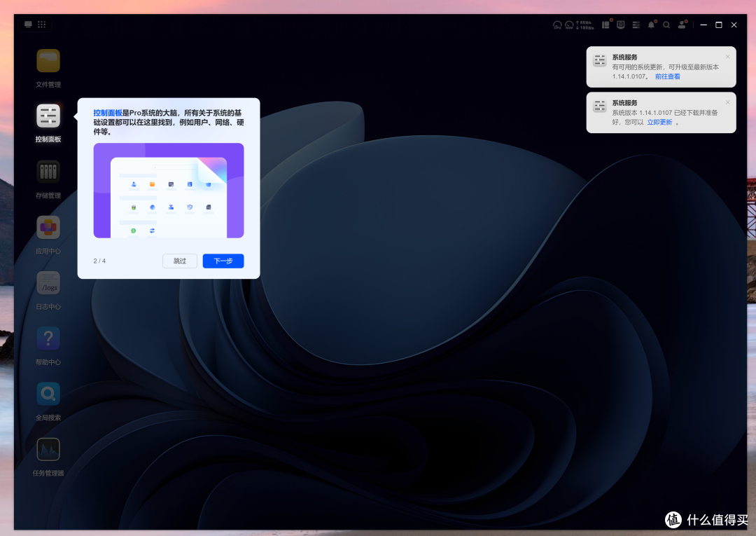Close the NAS client window
Viewport: 756px width, 536px height.
(734, 25)
